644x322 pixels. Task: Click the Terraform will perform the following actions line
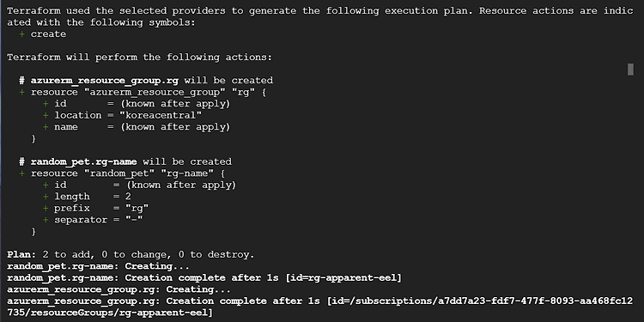(x=139, y=57)
